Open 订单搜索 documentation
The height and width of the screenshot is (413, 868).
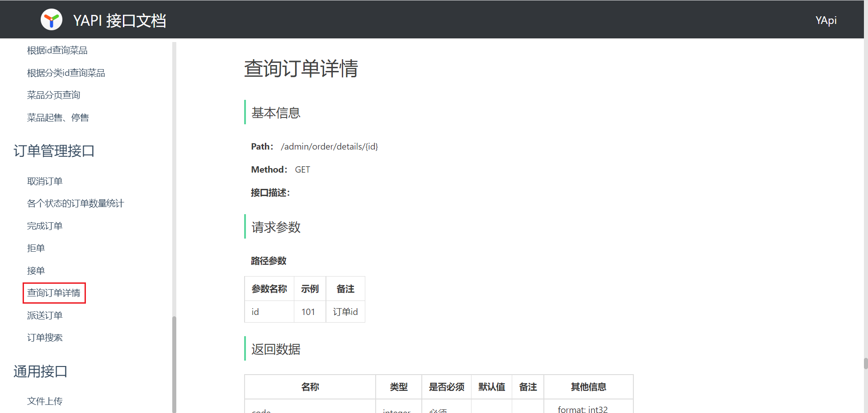coord(44,337)
